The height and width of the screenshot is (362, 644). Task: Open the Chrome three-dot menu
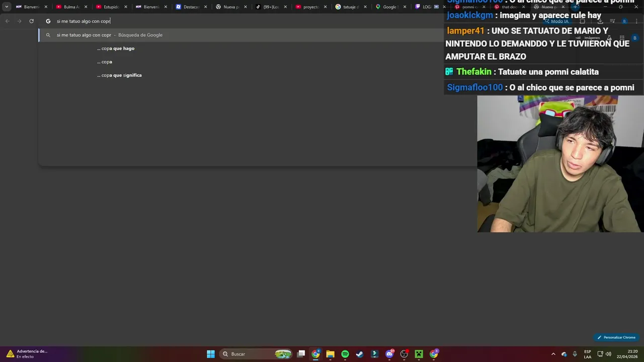636,21
